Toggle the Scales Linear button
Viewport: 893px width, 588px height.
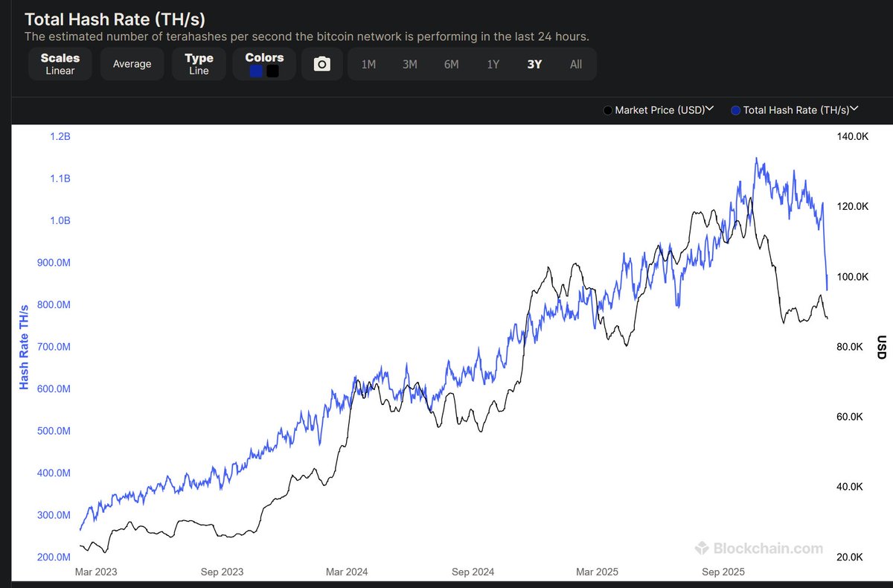(60, 64)
